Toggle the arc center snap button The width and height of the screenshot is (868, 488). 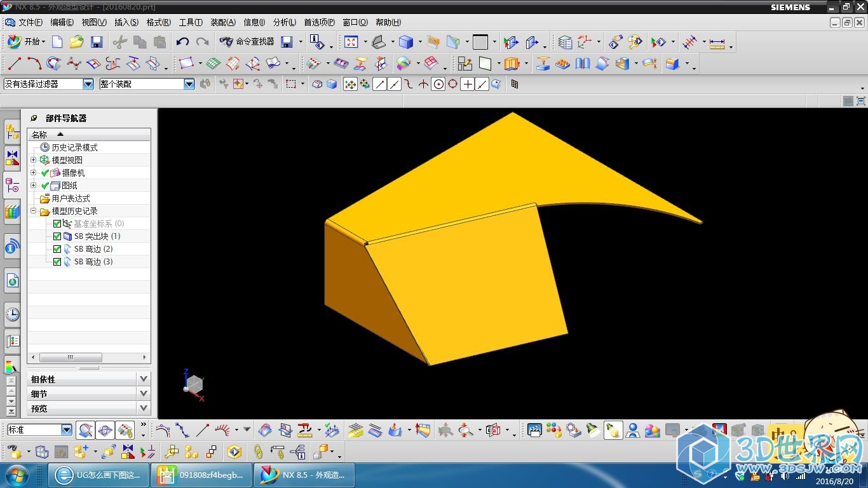pyautogui.click(x=438, y=84)
